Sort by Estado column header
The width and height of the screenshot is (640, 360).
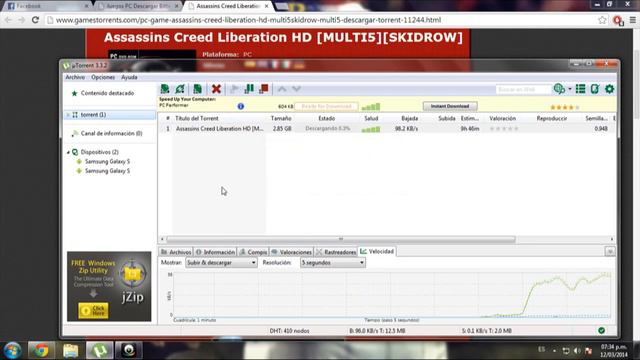point(327,118)
